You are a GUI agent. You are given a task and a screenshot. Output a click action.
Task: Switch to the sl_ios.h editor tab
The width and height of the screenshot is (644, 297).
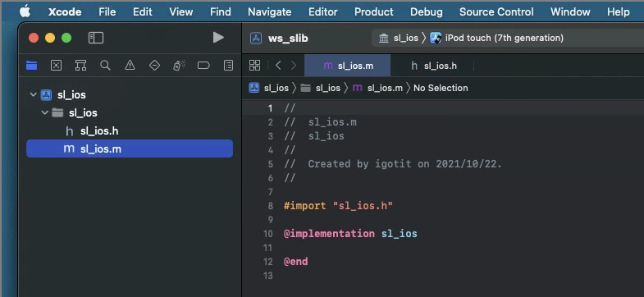pyautogui.click(x=434, y=66)
